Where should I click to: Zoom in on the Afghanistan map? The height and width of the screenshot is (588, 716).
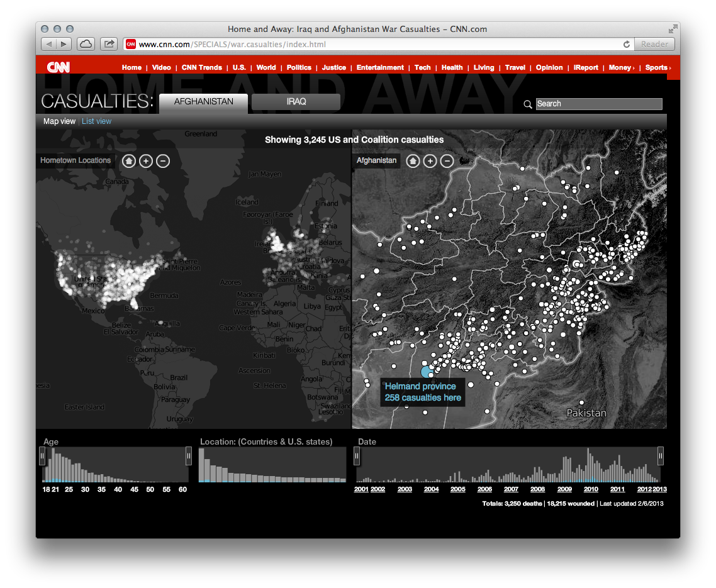pyautogui.click(x=430, y=160)
